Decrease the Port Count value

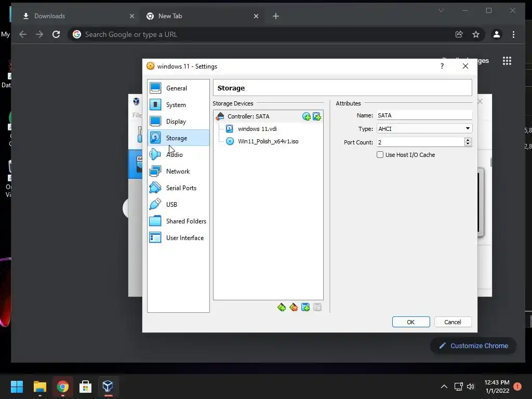(468, 144)
